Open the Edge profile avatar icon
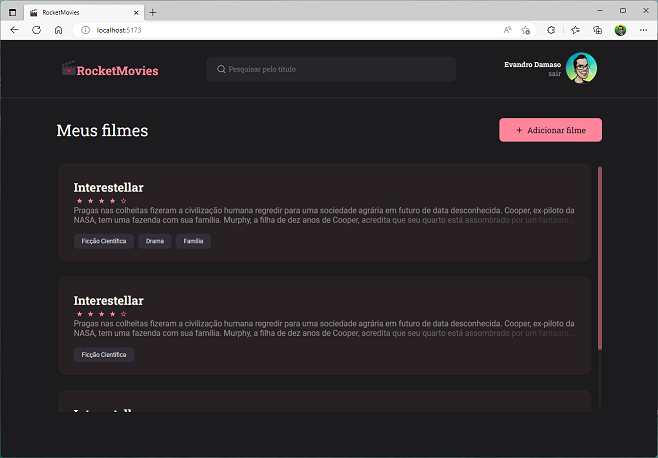 click(620, 30)
